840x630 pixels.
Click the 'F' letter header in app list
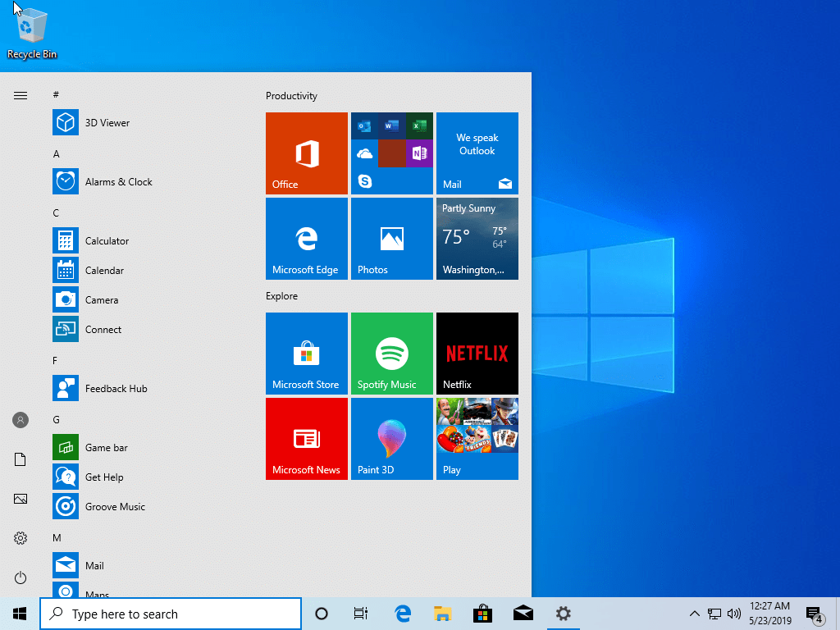pyautogui.click(x=55, y=361)
